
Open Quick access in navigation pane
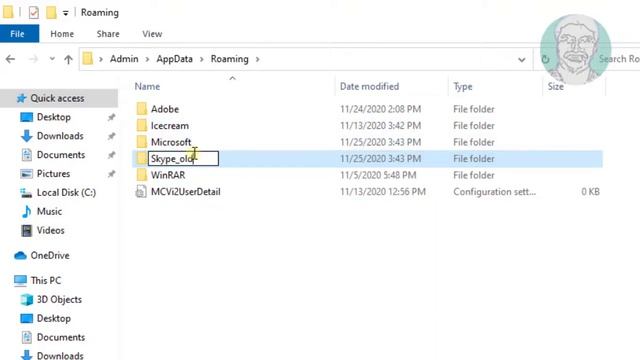click(x=57, y=98)
